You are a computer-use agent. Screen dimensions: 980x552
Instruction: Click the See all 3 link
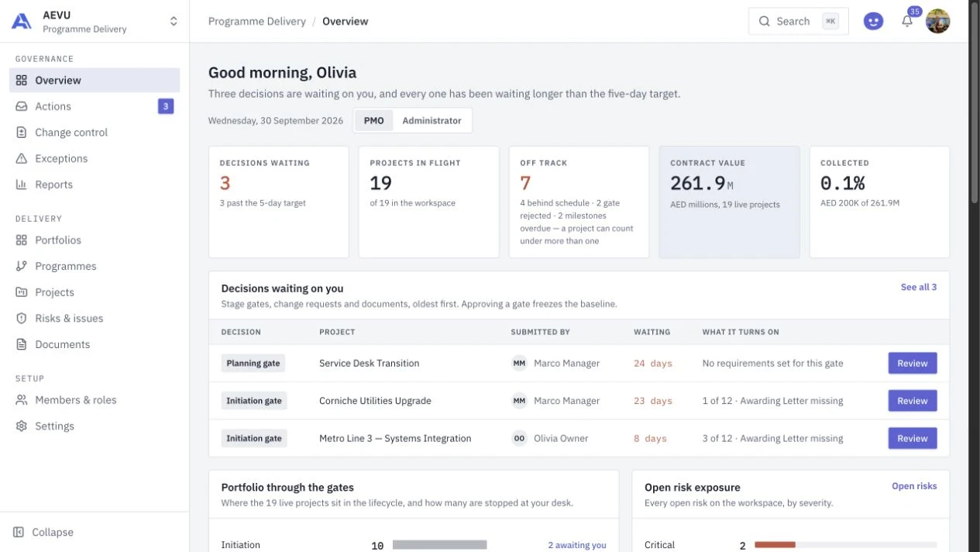(918, 288)
